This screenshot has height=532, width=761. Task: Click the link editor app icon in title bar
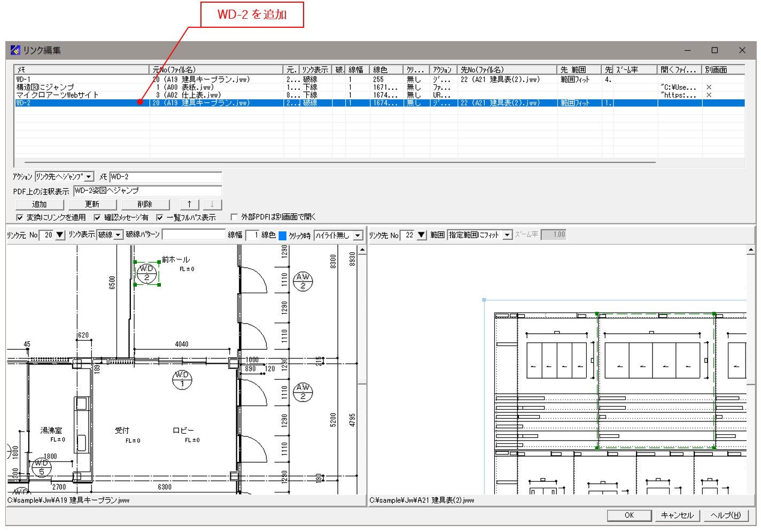click(15, 50)
